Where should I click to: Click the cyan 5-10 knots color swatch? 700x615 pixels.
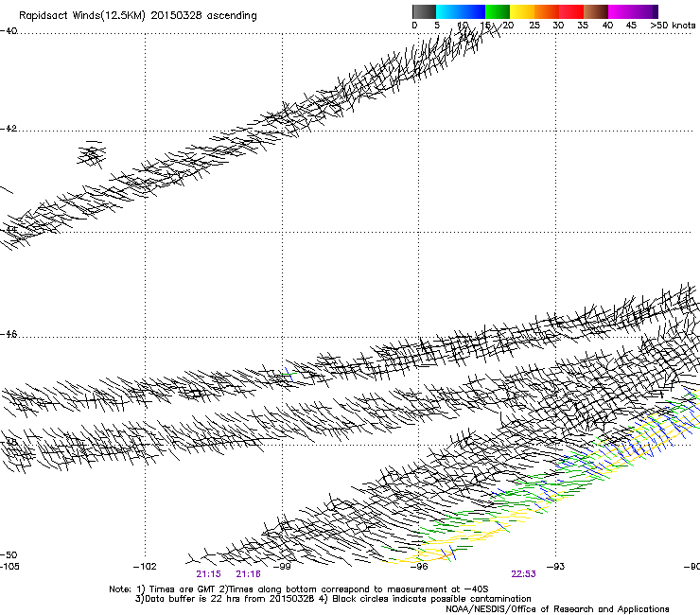[x=448, y=11]
